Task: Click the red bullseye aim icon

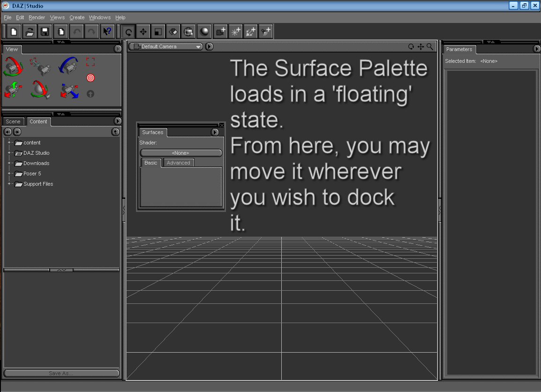Action: (x=90, y=78)
